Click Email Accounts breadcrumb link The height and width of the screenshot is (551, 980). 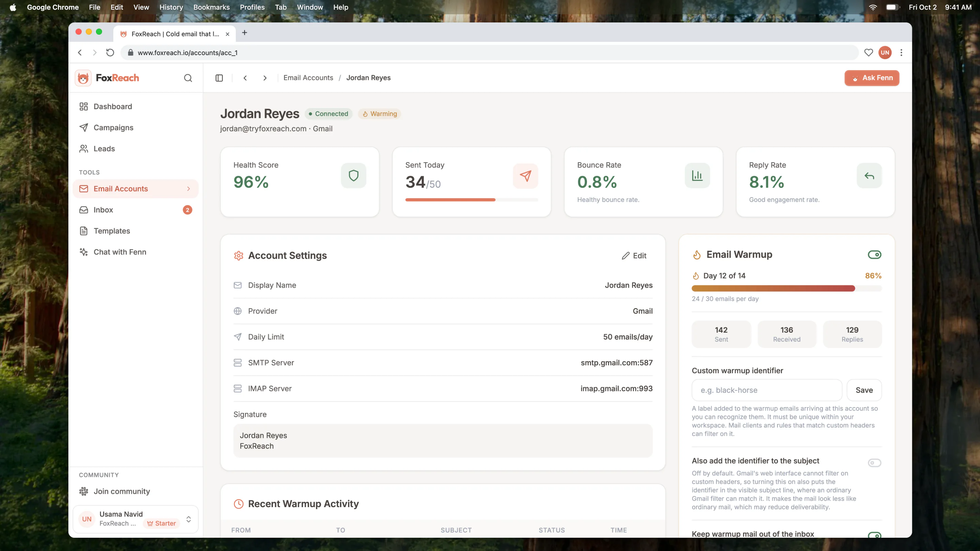coord(308,78)
